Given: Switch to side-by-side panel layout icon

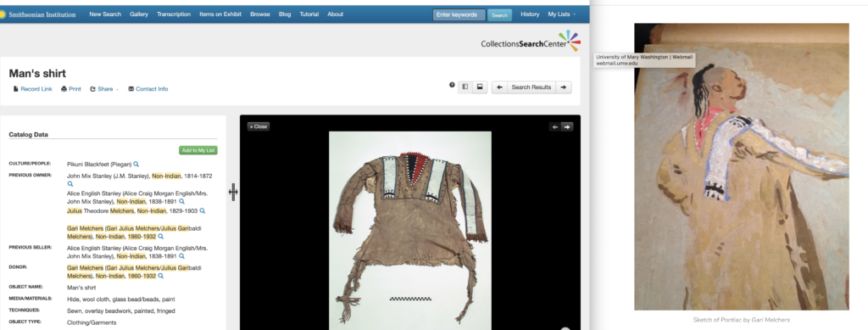Looking at the screenshot, I should click(465, 87).
